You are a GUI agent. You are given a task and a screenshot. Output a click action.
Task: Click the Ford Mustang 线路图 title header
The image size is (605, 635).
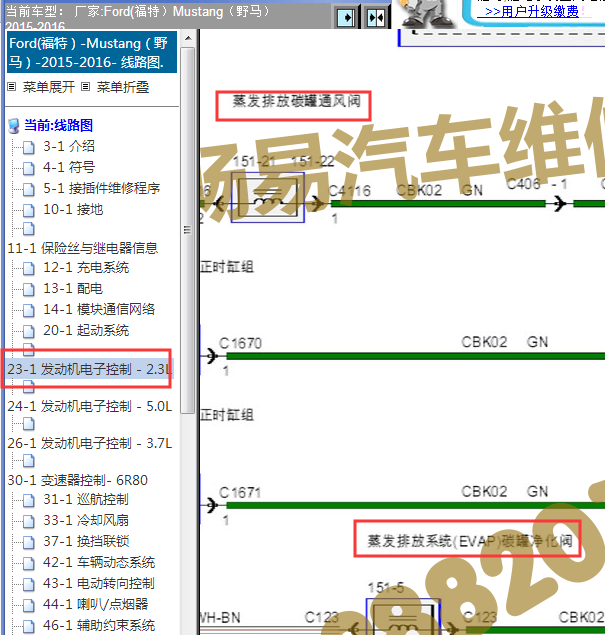pyautogui.click(x=92, y=52)
